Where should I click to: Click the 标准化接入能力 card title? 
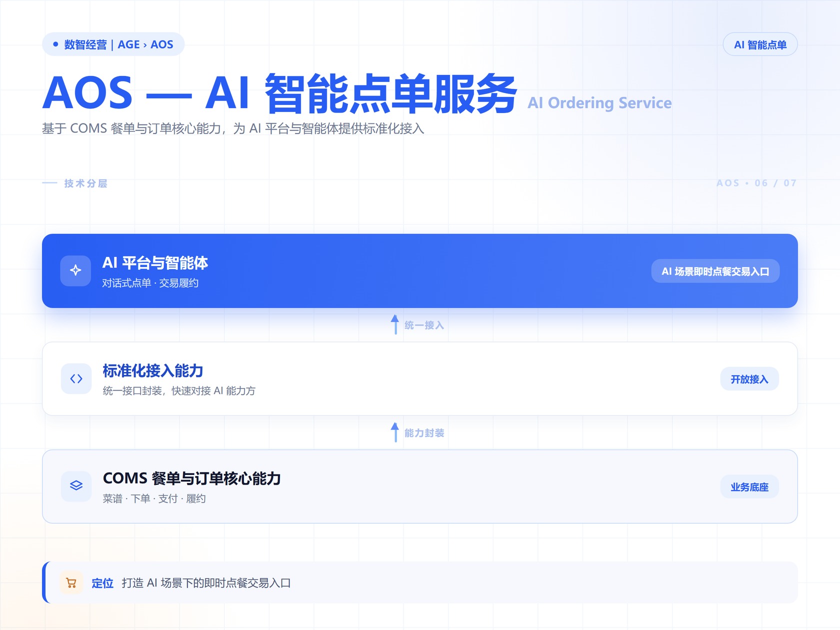[153, 370]
